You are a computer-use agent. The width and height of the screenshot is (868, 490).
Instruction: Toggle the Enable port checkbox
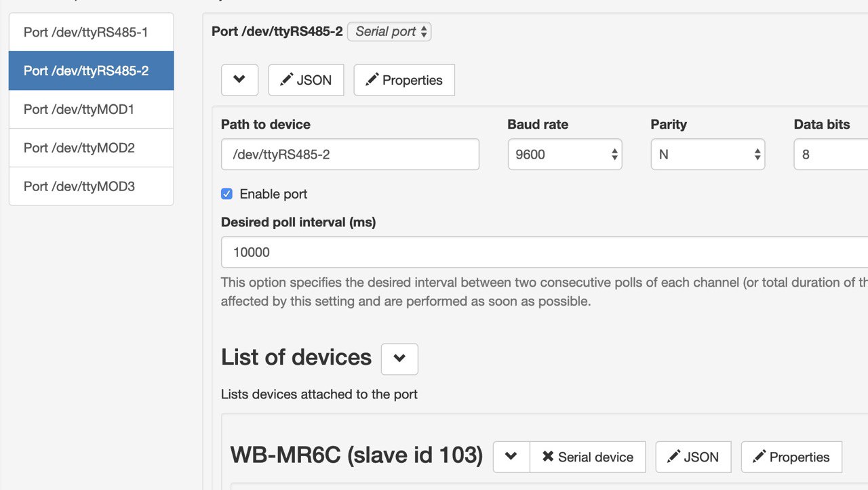(227, 194)
